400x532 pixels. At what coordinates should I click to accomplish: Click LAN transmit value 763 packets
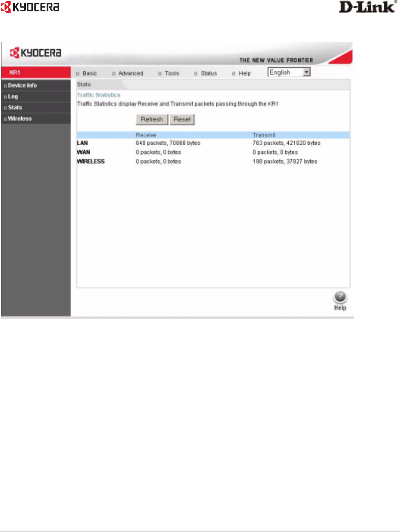pos(286,143)
